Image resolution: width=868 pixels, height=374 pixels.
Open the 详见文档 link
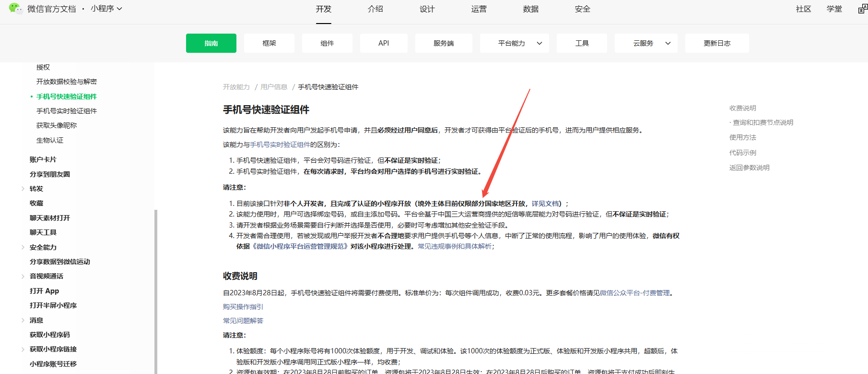coord(545,204)
